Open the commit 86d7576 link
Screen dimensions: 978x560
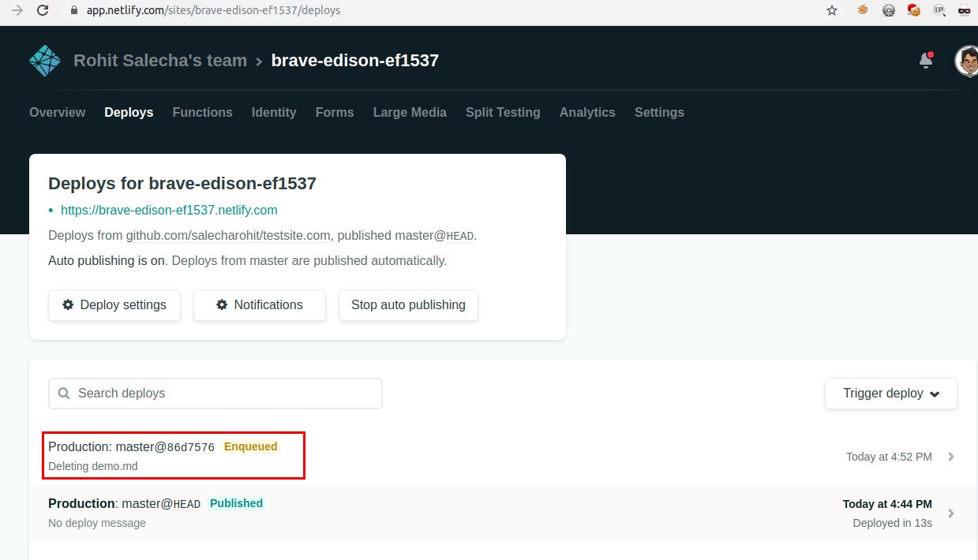click(190, 447)
